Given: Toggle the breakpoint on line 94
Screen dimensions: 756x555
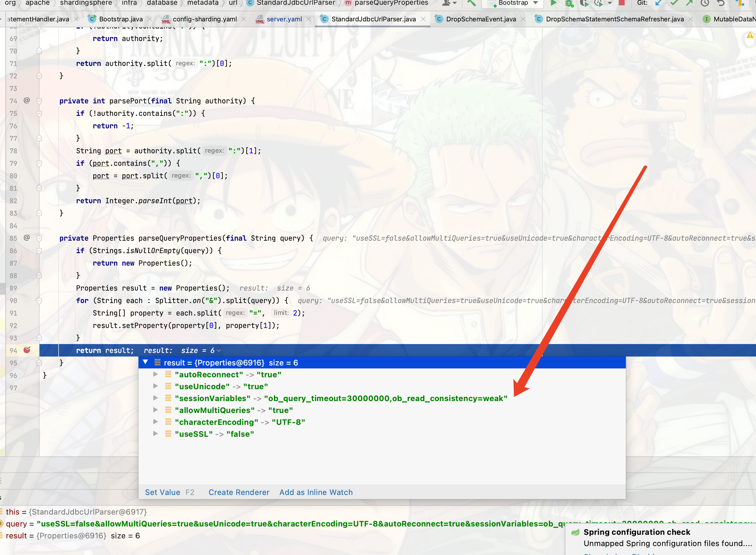Looking at the screenshot, I should 27,350.
